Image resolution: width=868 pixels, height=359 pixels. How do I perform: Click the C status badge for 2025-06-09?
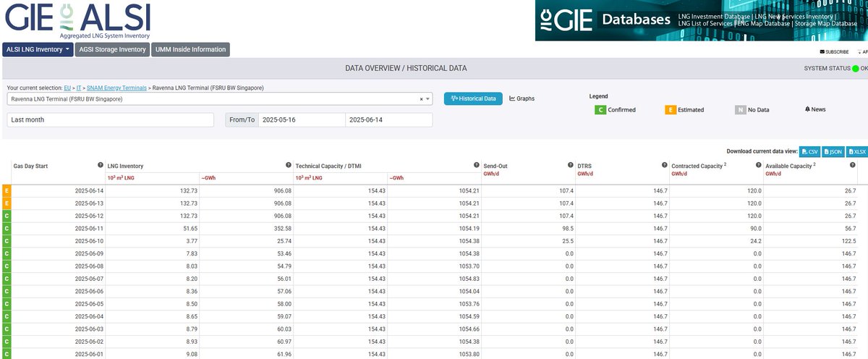click(x=7, y=253)
